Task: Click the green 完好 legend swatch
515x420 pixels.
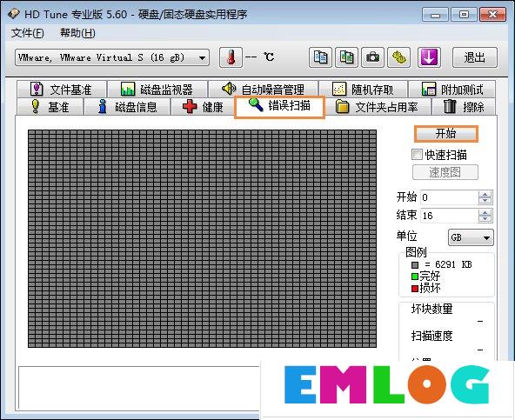Action: [x=415, y=277]
